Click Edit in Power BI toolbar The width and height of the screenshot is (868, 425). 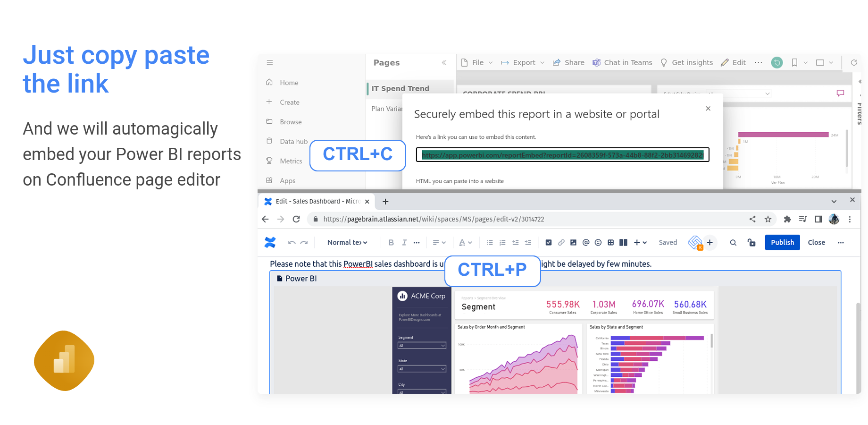pyautogui.click(x=734, y=62)
